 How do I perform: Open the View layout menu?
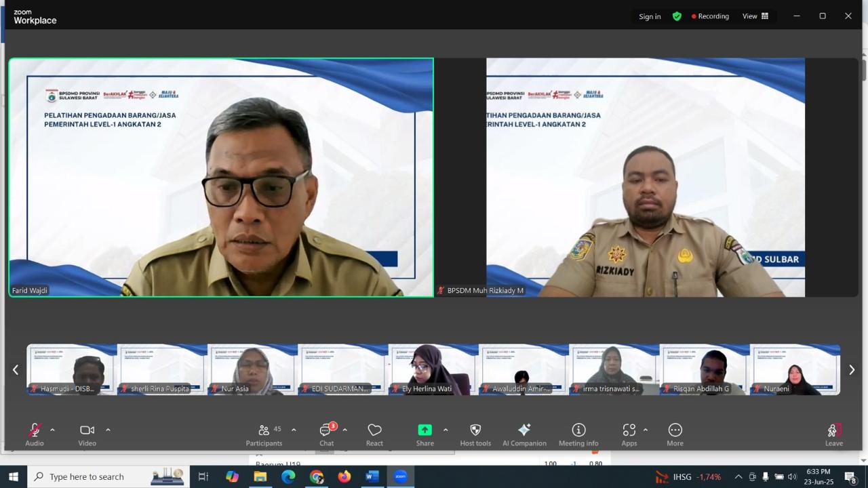click(x=755, y=16)
